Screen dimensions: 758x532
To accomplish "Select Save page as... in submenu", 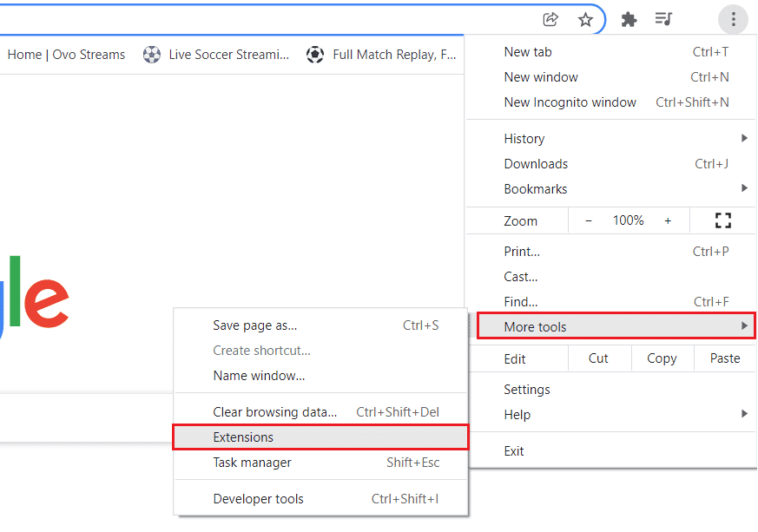I will 320,325.
